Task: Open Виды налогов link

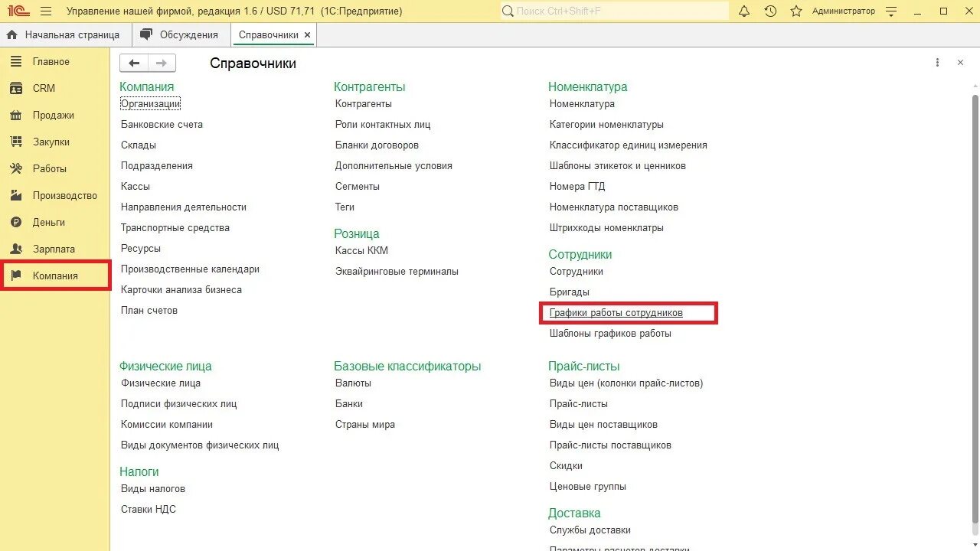Action: coord(153,488)
